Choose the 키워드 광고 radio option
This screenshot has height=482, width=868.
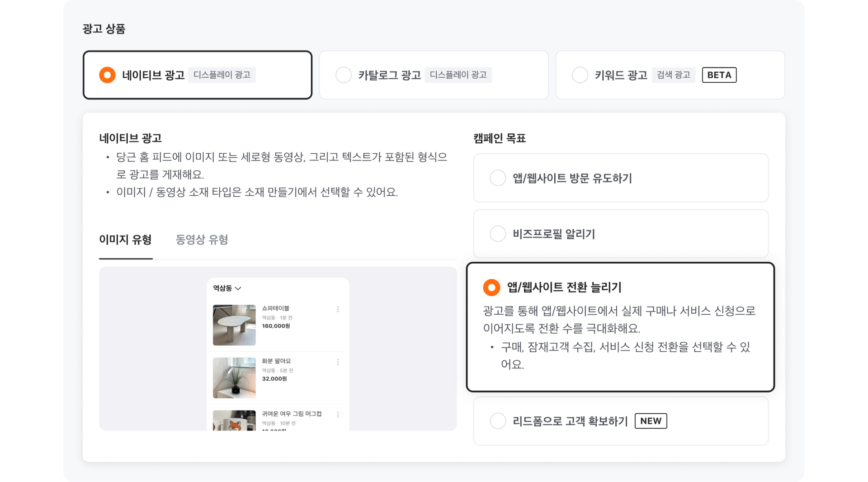580,75
